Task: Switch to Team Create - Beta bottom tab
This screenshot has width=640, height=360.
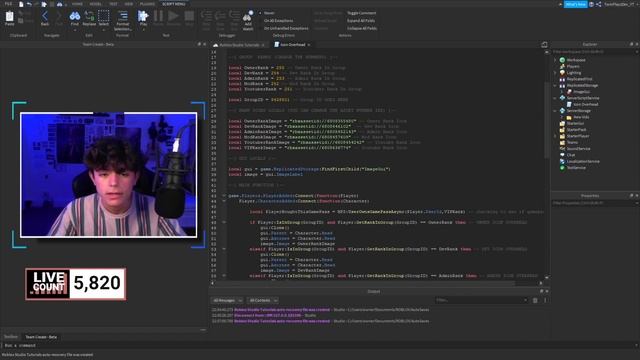Action: tap(41, 337)
